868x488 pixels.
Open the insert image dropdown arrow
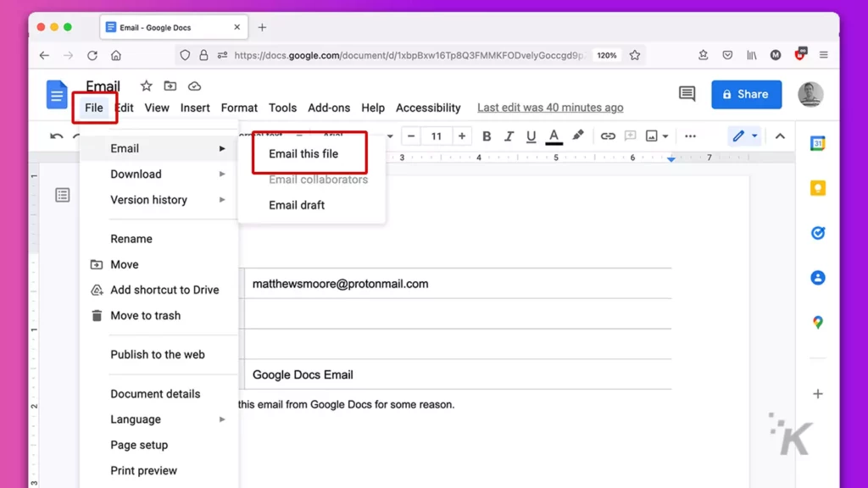665,136
